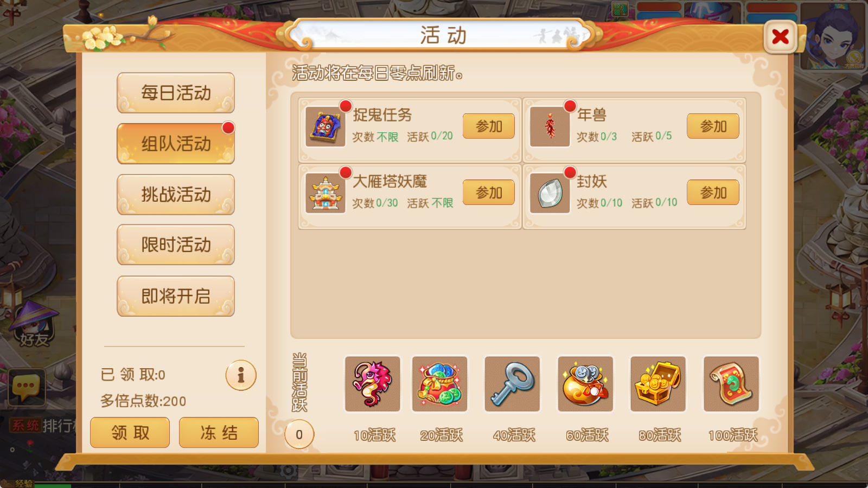868x488 pixels.
Task: Claim the treasure chest 80活跃 reward
Action: 658,384
